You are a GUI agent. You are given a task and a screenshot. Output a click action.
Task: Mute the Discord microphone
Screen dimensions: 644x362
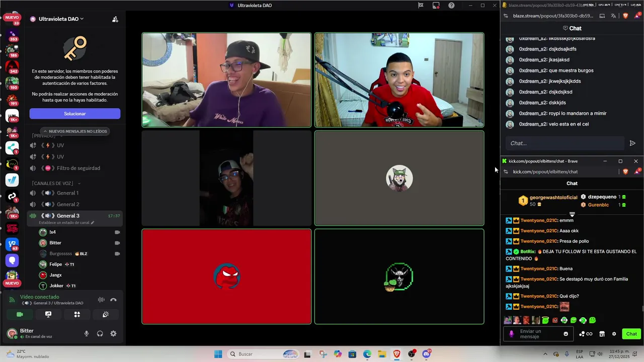click(x=87, y=333)
